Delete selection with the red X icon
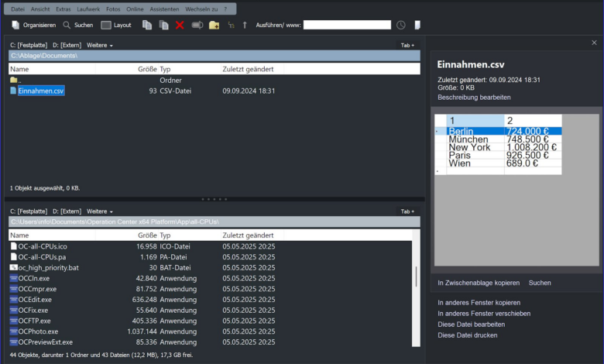This screenshot has width=604, height=364. (x=180, y=25)
